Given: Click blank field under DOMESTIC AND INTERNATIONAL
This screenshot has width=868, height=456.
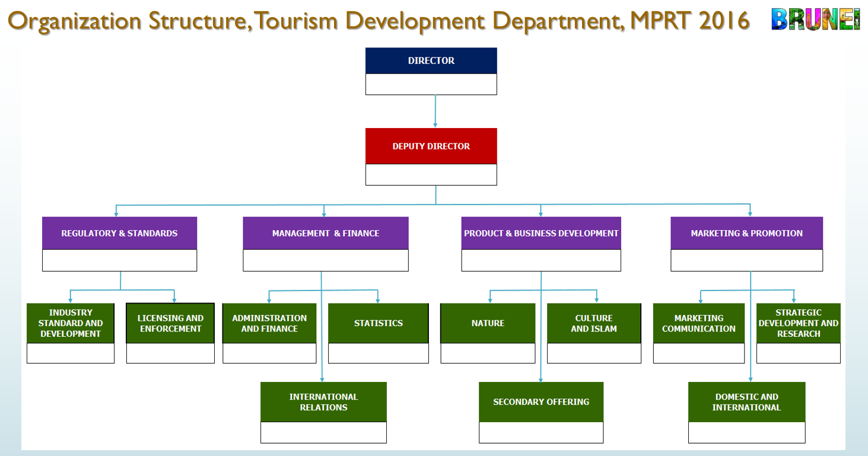Looking at the screenshot, I should (x=747, y=432).
